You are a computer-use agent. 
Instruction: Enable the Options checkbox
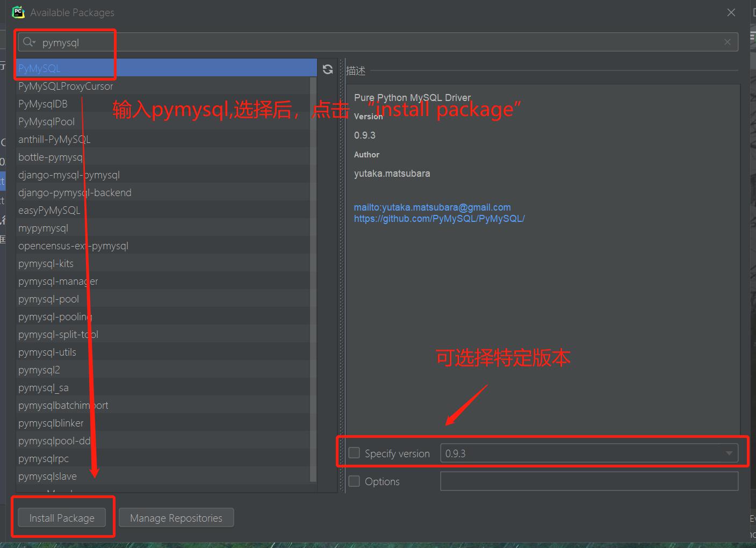354,481
